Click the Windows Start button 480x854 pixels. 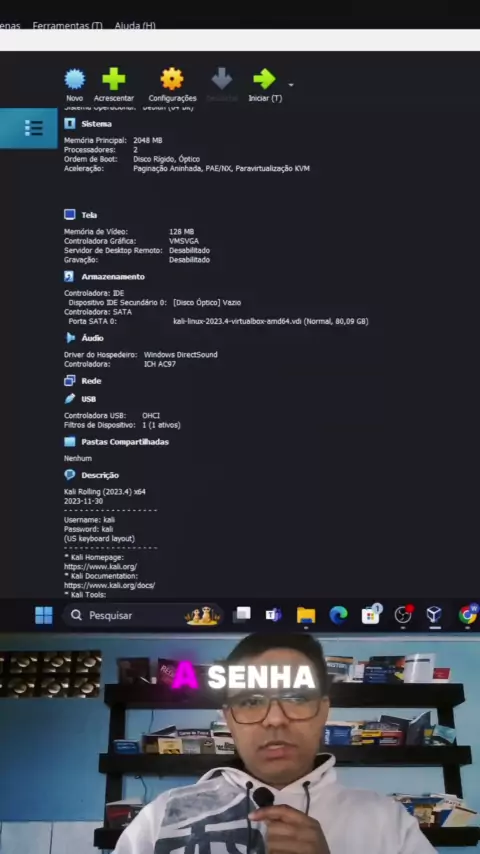pos(44,615)
